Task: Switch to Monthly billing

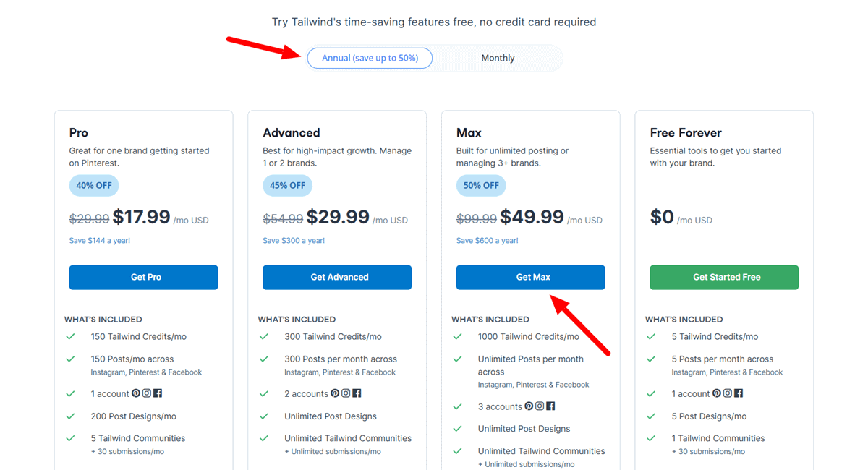Action: pyautogui.click(x=498, y=58)
